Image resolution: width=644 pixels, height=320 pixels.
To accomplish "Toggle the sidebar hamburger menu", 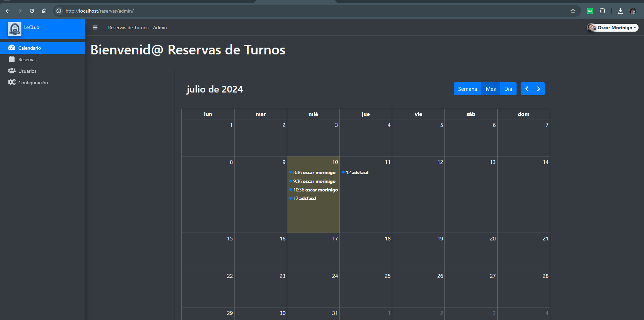I will (x=95, y=28).
